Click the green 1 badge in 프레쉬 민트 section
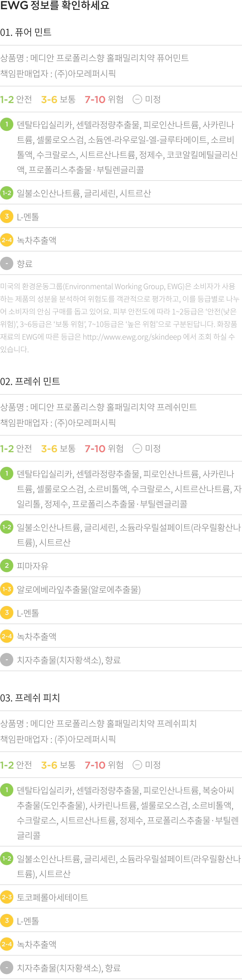This screenshot has height=980, width=242. [6, 473]
